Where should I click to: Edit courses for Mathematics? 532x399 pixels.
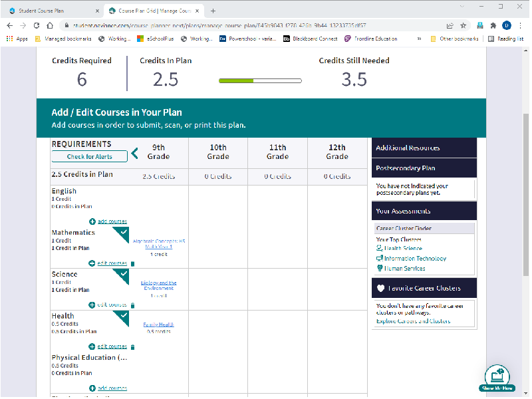pyautogui.click(x=112, y=263)
